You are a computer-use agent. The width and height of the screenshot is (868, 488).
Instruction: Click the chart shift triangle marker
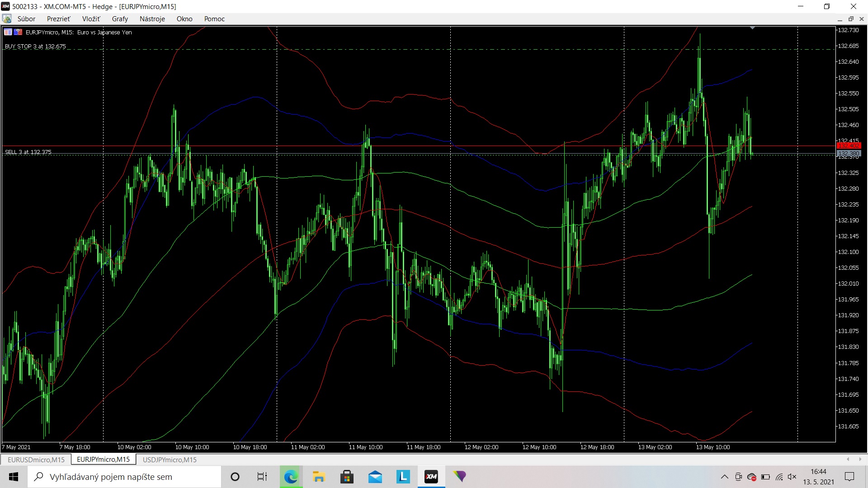pos(752,28)
